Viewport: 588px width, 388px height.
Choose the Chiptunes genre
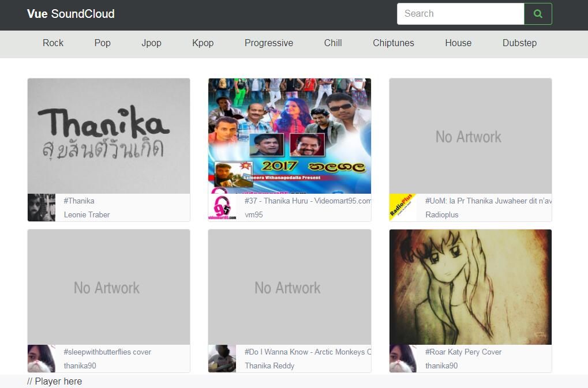tap(393, 43)
